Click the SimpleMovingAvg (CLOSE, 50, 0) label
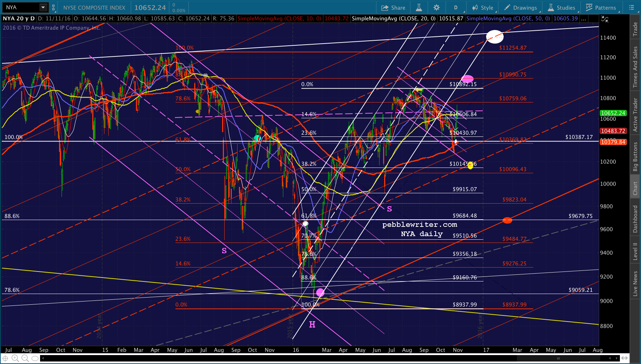 [508, 19]
